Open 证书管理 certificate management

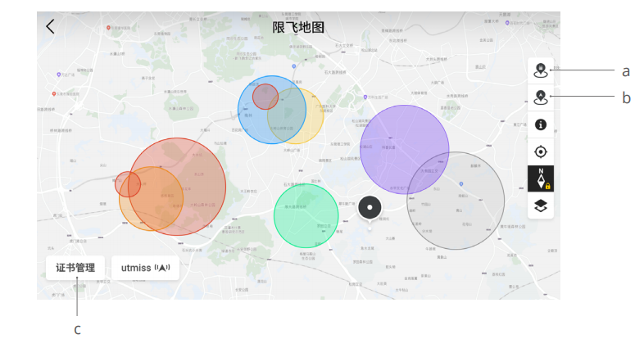tap(75, 268)
